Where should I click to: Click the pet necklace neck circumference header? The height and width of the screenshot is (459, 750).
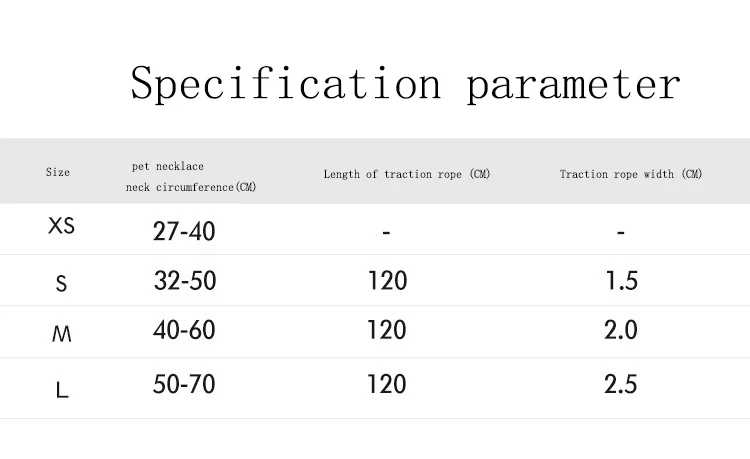pyautogui.click(x=191, y=177)
